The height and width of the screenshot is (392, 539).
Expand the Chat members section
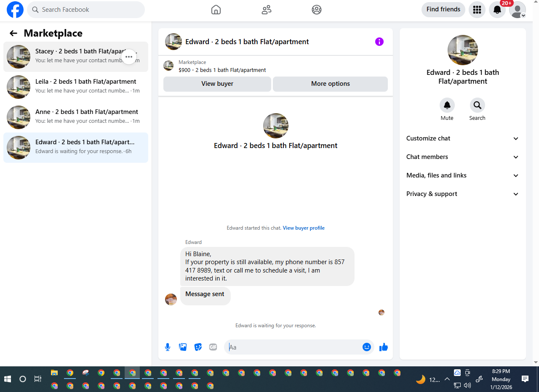pyautogui.click(x=463, y=157)
